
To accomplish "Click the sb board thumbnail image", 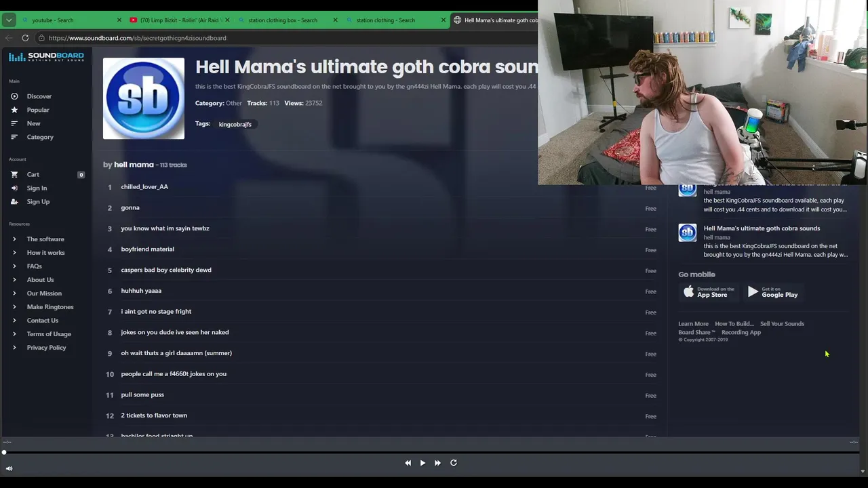I will pyautogui.click(x=144, y=98).
